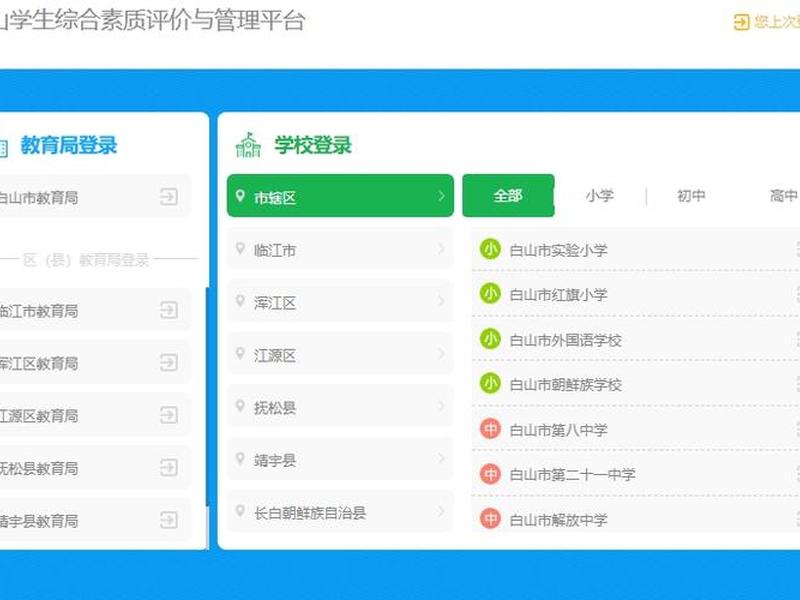Select school 白山市第八中学
The height and width of the screenshot is (600, 800).
tap(636, 429)
